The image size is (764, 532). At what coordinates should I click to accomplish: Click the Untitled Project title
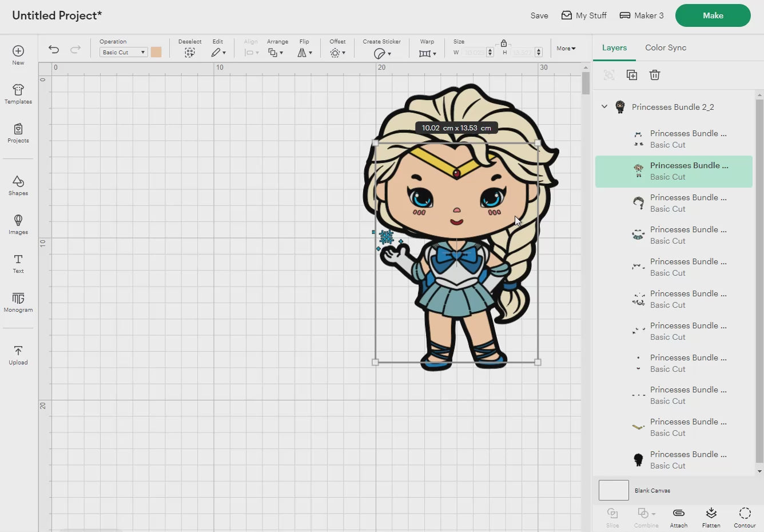(x=57, y=15)
